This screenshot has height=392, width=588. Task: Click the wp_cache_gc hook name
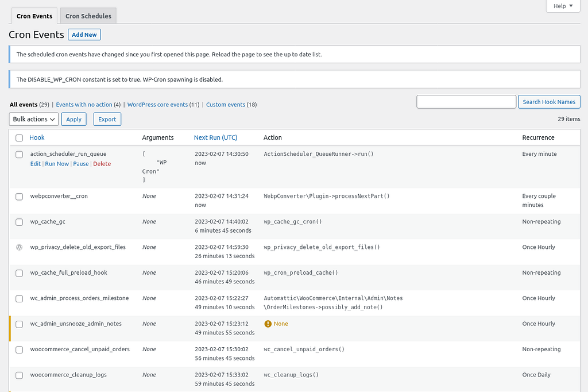coord(48,221)
